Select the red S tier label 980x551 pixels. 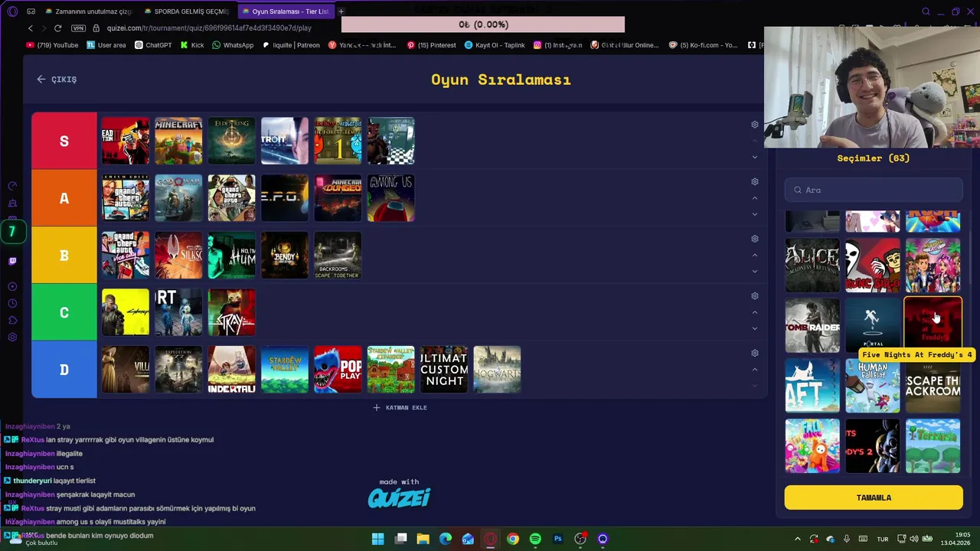click(64, 141)
